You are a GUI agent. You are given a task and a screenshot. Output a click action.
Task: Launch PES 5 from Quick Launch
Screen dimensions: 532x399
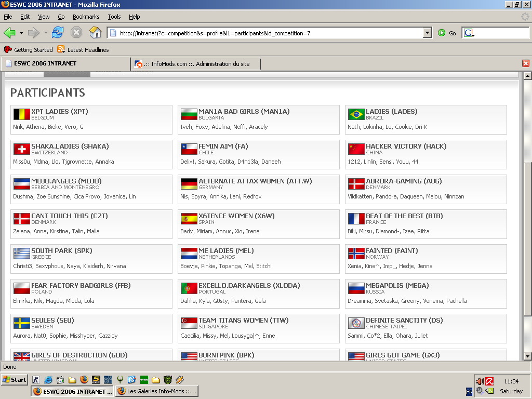click(x=96, y=380)
